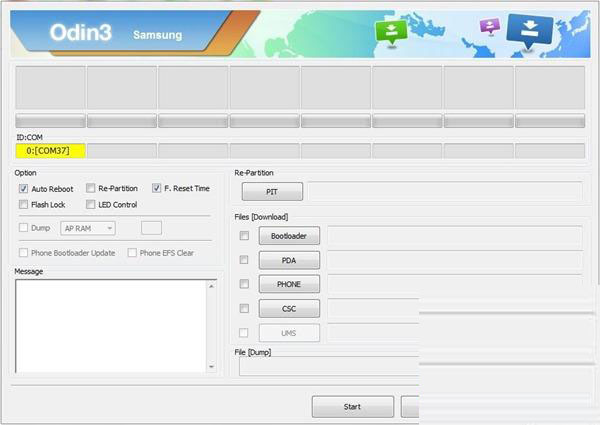This screenshot has width=600, height=425.
Task: Tick the checkbox next to PDA
Action: [244, 260]
